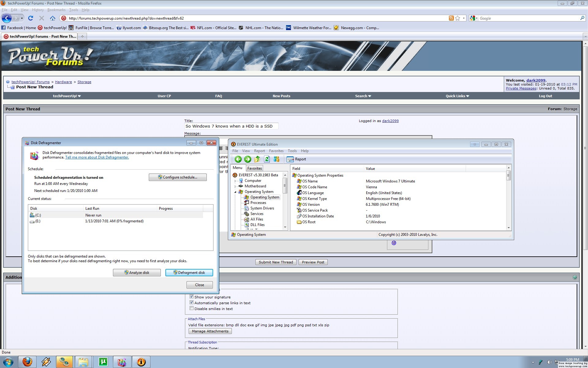Open search engine selector dropdown
The height and width of the screenshot is (368, 588).
click(474, 18)
